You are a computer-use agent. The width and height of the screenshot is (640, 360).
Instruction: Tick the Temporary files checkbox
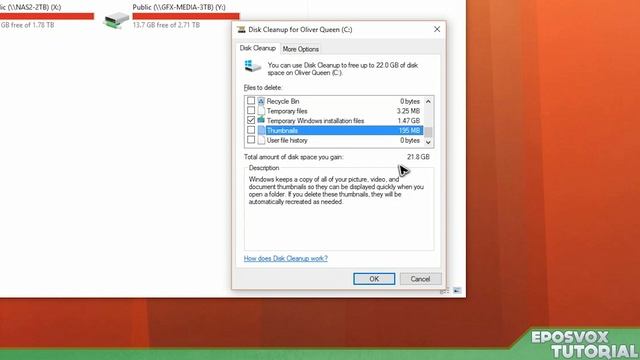tap(251, 111)
